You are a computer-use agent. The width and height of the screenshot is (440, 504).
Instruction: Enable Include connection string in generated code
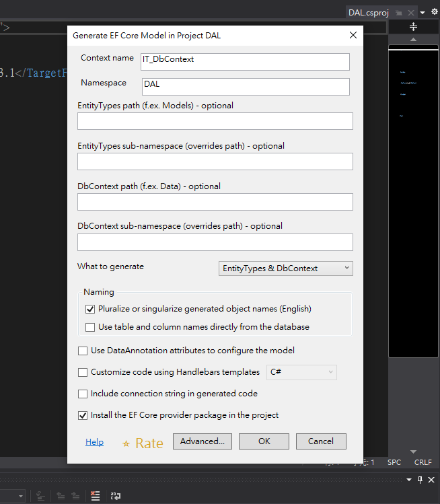click(83, 394)
